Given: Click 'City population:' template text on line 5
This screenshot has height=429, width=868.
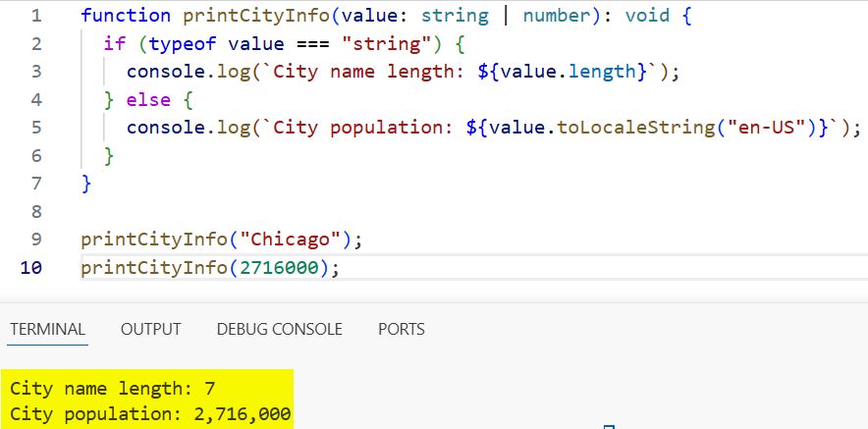Looking at the screenshot, I should [x=363, y=128].
